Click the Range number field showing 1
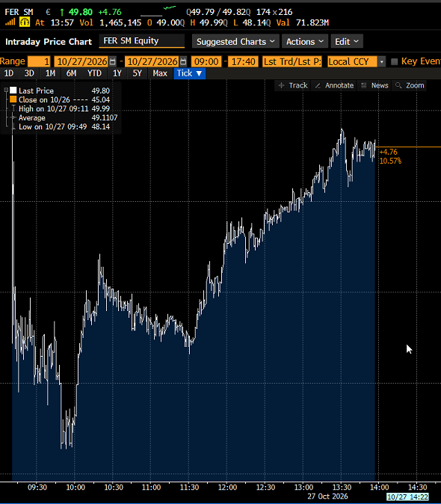Screen dimensions: 441x504 click(39, 61)
